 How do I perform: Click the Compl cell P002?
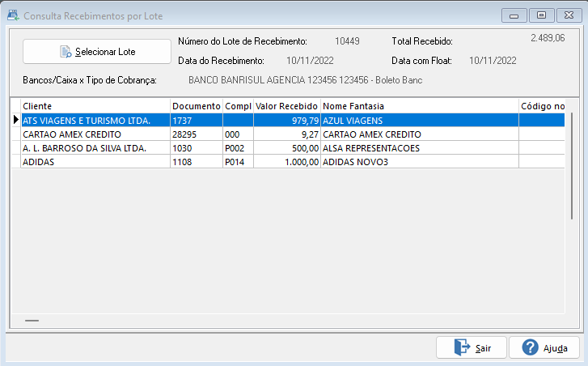pyautogui.click(x=238, y=148)
